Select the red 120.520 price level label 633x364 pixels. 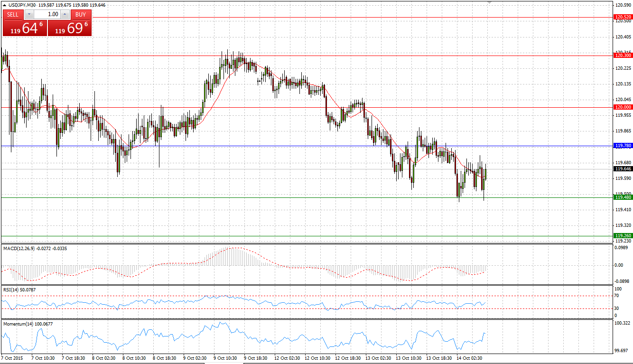pyautogui.click(x=623, y=17)
